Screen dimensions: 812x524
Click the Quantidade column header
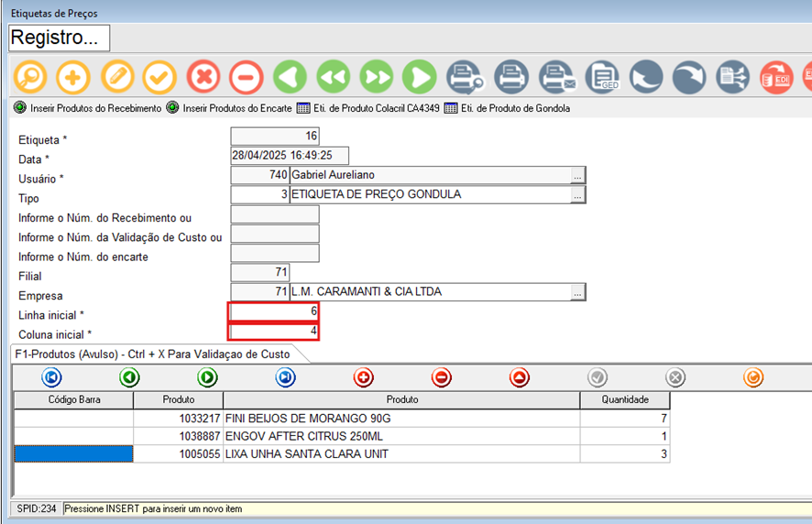(625, 399)
